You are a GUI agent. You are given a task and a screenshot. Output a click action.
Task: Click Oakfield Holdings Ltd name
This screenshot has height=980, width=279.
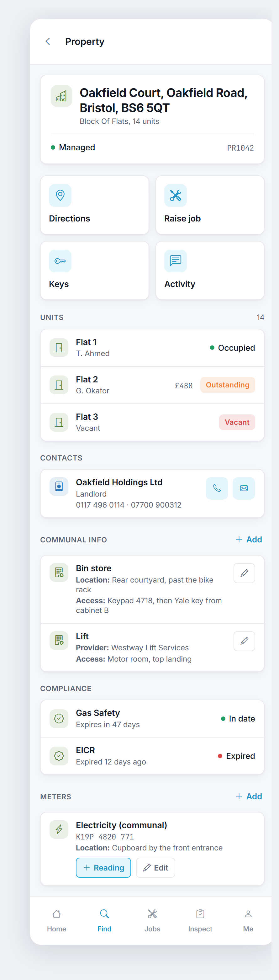(119, 482)
